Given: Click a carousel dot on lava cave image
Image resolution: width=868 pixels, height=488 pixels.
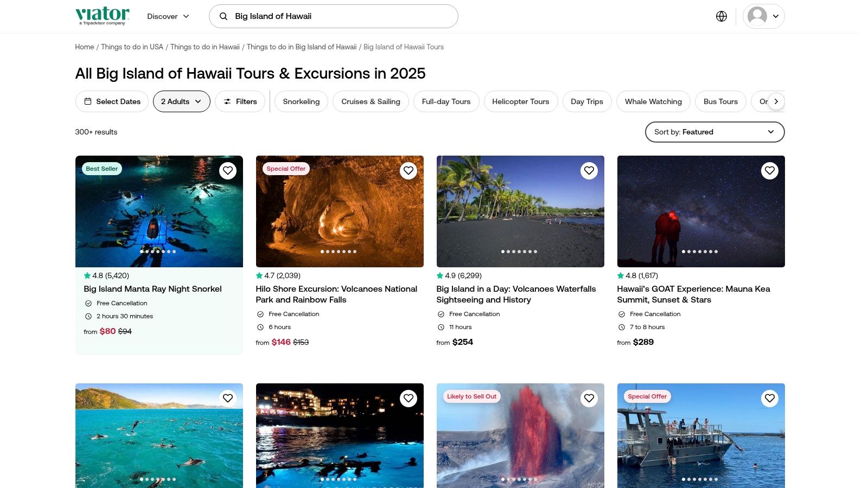Looking at the screenshot, I should (339, 252).
